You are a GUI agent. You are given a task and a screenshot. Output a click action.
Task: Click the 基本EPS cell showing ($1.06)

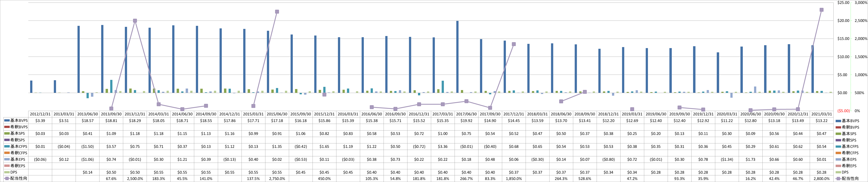point(88,159)
